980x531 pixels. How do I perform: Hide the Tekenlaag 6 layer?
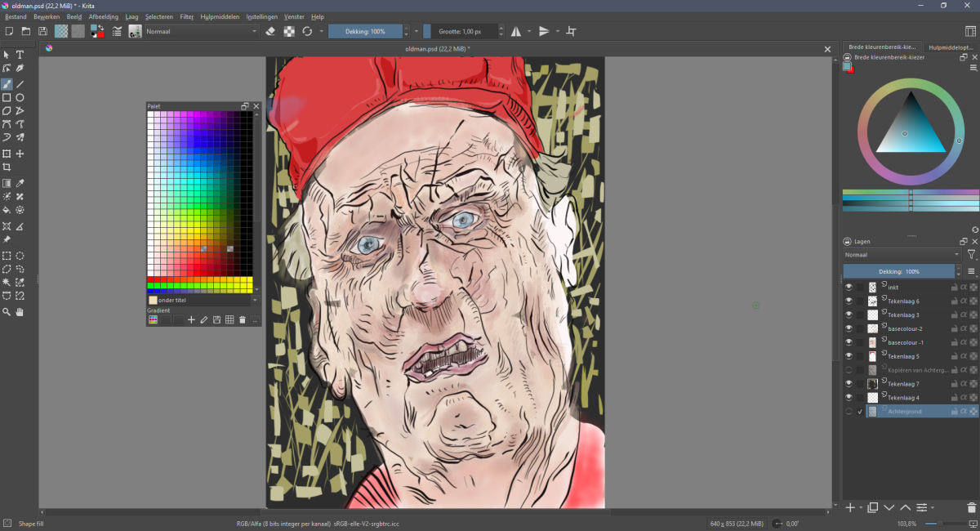pos(849,301)
